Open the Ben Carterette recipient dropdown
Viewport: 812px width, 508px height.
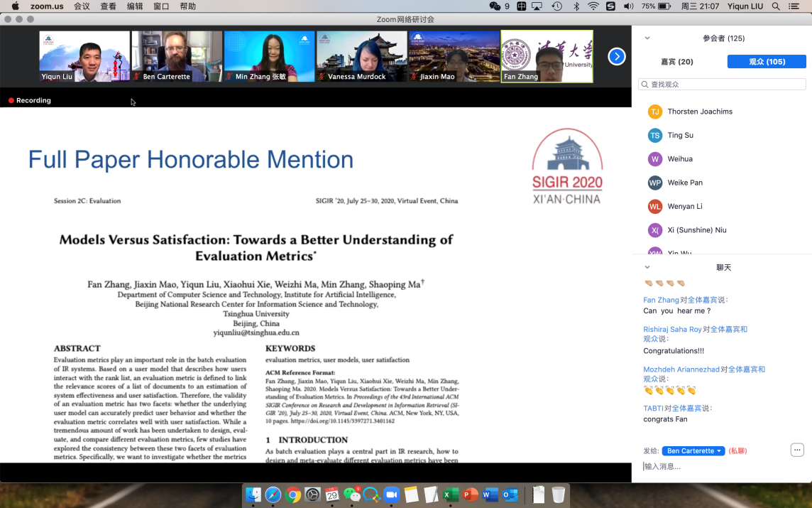(693, 451)
